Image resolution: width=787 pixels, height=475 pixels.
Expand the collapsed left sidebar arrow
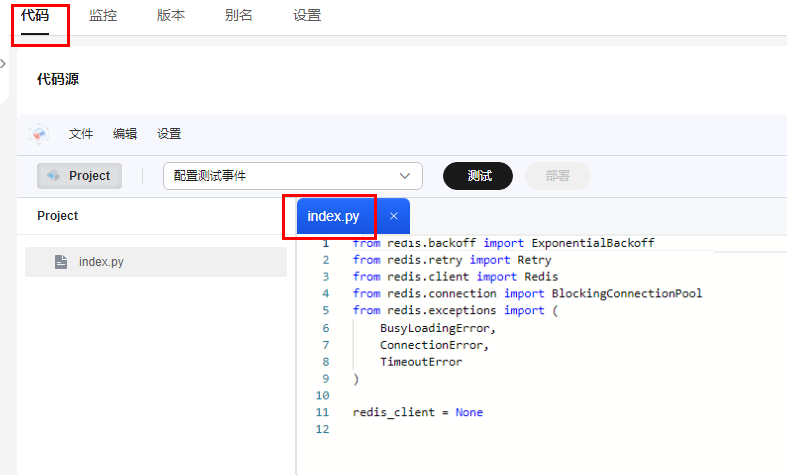click(x=3, y=64)
